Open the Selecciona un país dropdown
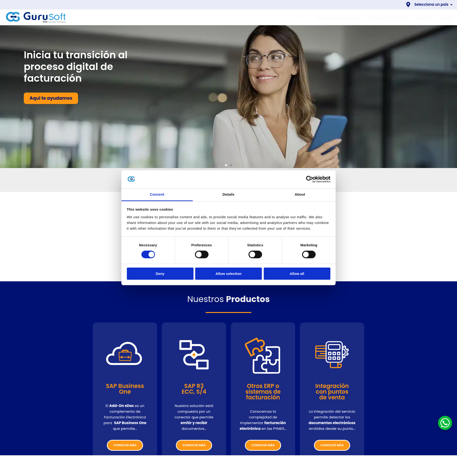Viewport: 457px width, 476px height. [x=433, y=5]
